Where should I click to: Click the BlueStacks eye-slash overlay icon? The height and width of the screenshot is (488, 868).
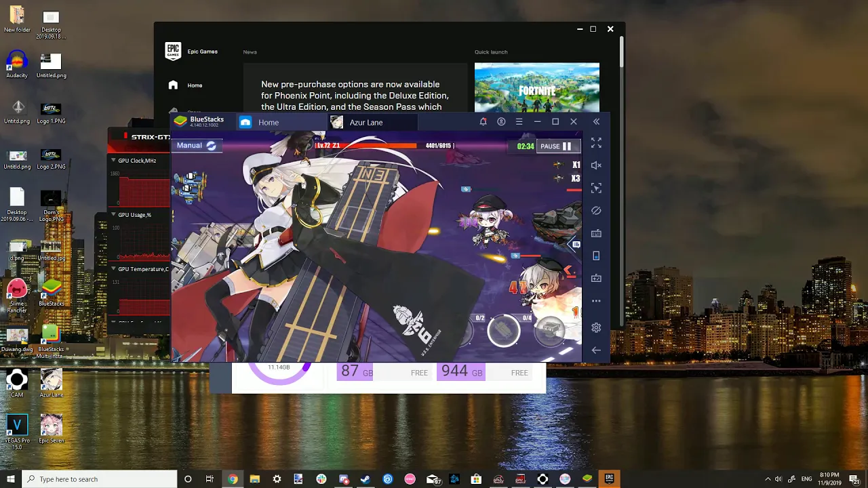click(x=596, y=211)
